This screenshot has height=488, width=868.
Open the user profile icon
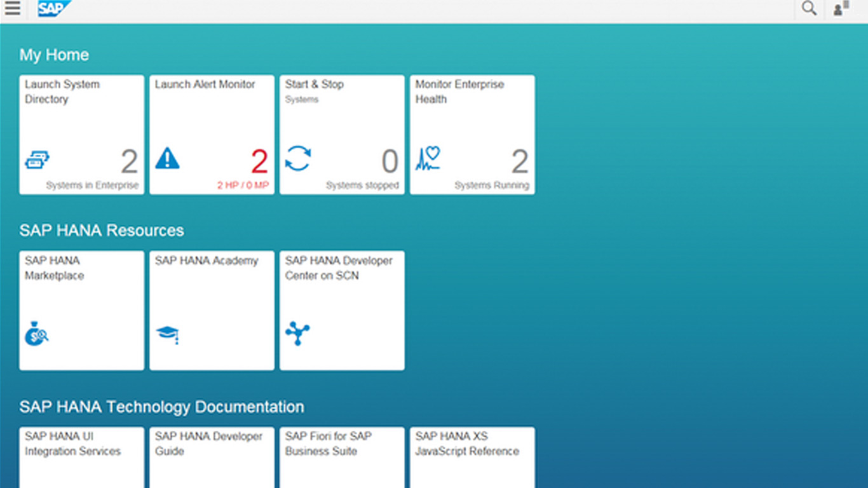click(x=841, y=8)
